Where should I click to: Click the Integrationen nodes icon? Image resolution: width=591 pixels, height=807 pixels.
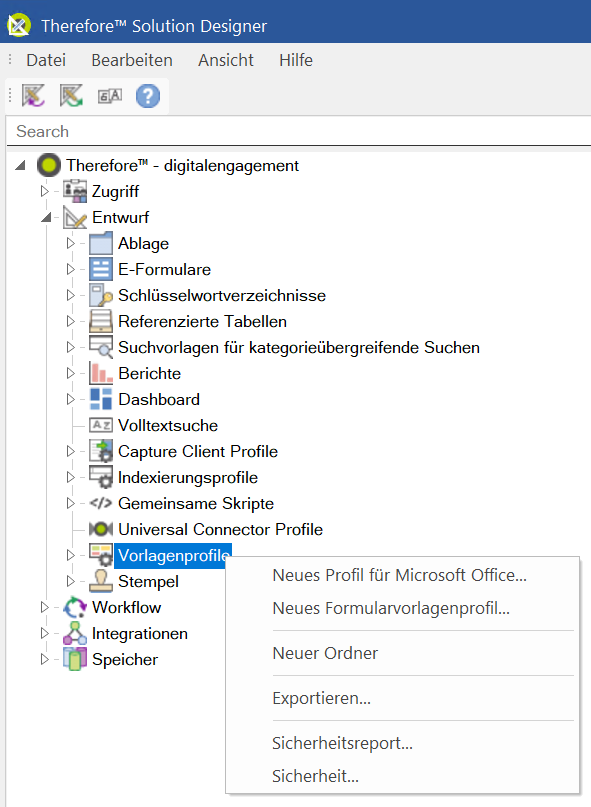coord(75,633)
